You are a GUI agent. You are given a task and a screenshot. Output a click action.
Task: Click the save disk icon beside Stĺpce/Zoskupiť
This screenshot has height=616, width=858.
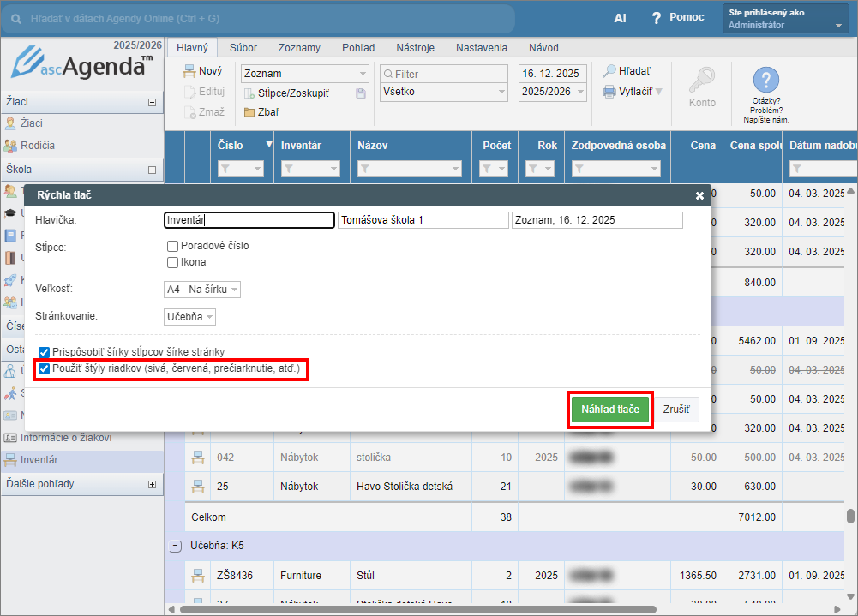(x=361, y=93)
